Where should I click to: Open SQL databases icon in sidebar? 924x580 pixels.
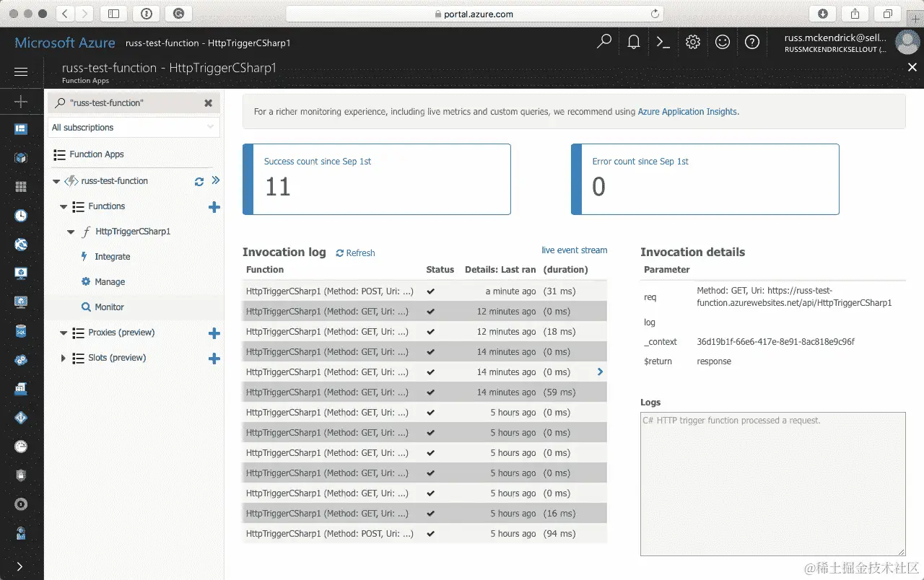tap(21, 331)
